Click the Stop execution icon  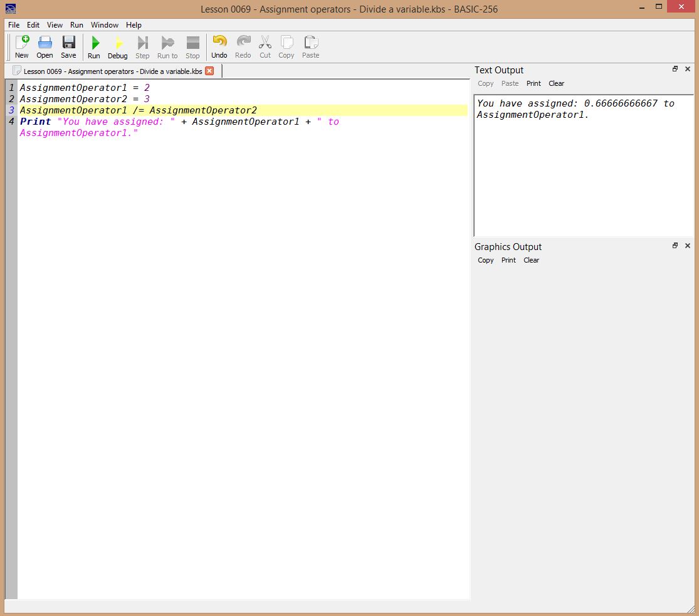(x=192, y=43)
